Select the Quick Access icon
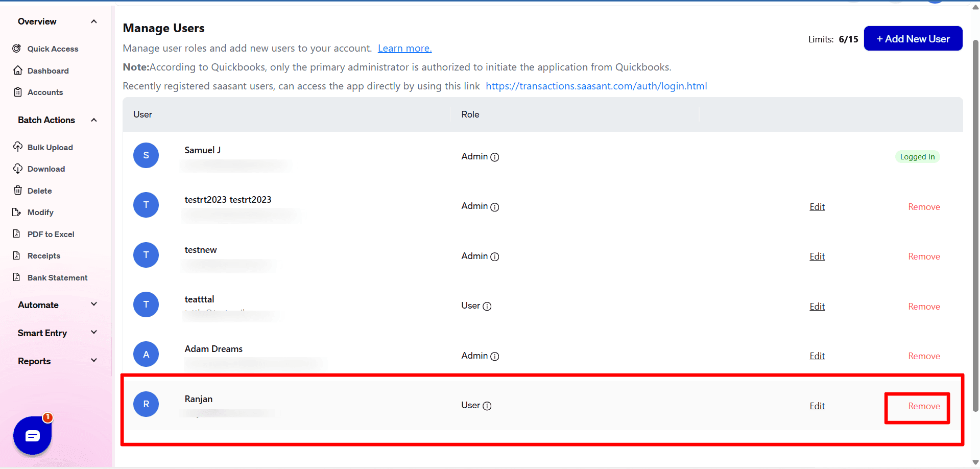 point(17,49)
